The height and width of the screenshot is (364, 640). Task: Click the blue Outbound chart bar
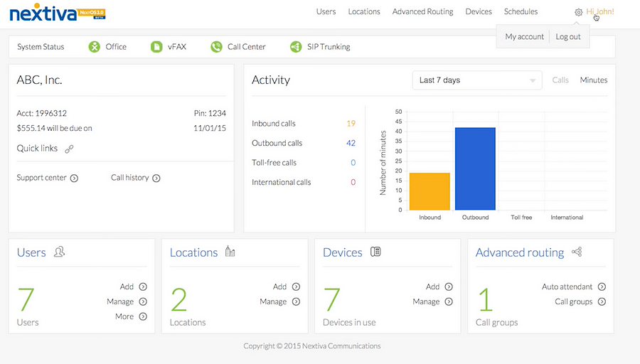click(x=476, y=169)
